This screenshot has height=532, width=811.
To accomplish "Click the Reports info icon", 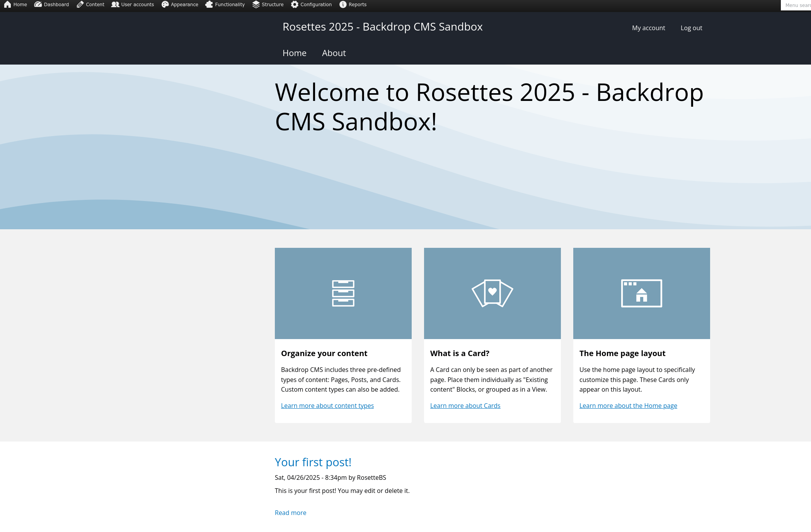I will point(343,5).
